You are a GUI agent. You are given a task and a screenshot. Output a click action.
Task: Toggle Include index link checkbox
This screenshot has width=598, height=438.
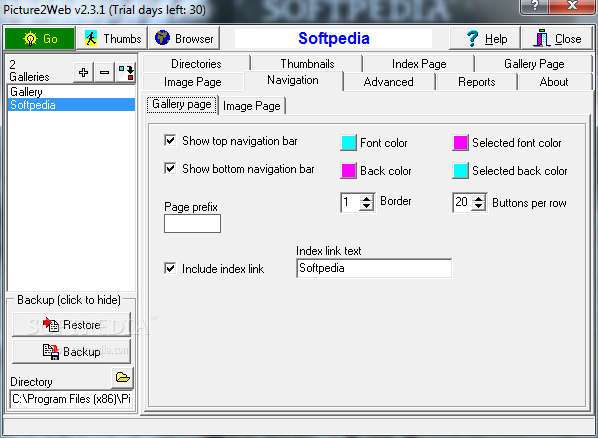(x=170, y=268)
